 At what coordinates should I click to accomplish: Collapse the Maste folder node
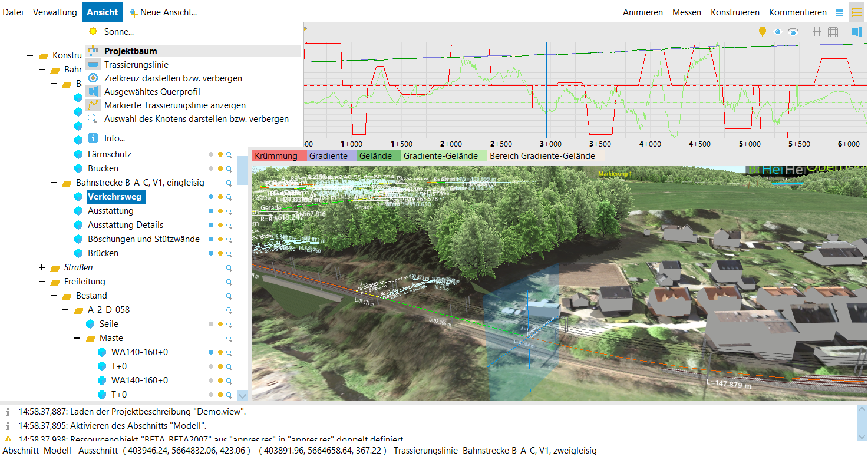click(x=77, y=338)
